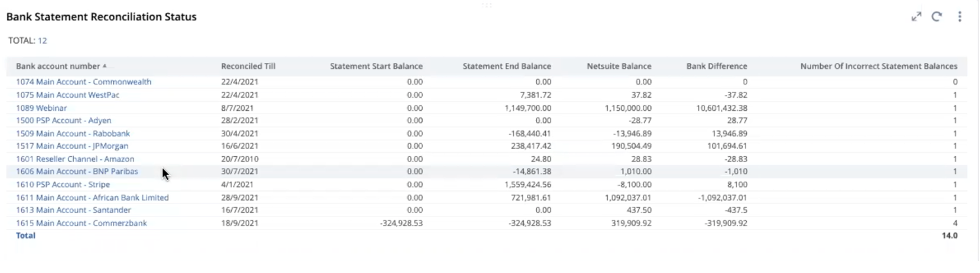Open 1601 Reseller Channel - Amazon
This screenshot has height=273, width=980.
[x=75, y=159]
